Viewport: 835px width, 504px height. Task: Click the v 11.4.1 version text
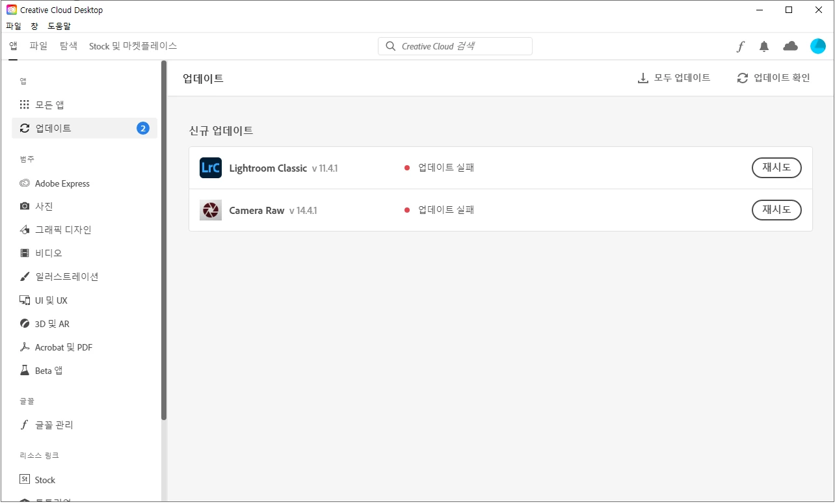[x=325, y=168]
